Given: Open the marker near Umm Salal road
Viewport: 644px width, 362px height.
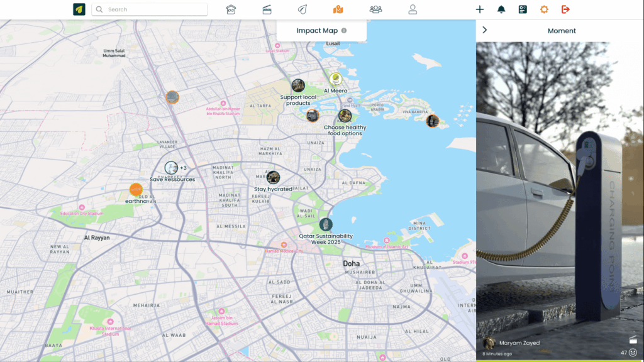Looking at the screenshot, I should 172,97.
